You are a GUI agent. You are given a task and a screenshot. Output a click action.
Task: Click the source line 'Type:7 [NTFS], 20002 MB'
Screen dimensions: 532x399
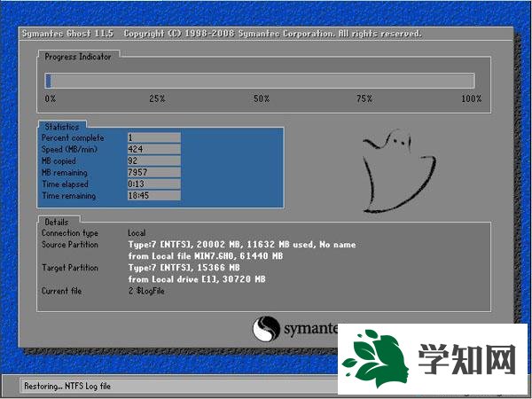tap(242, 245)
